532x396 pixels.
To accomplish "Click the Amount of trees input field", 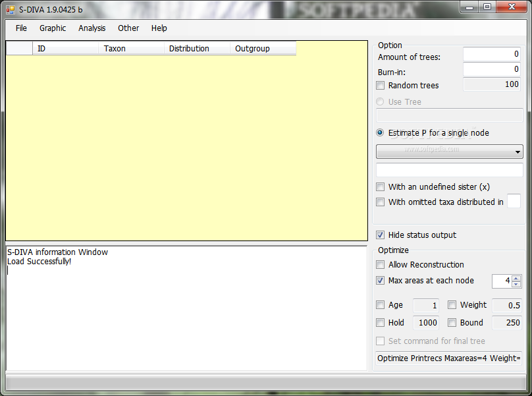I will point(492,54).
